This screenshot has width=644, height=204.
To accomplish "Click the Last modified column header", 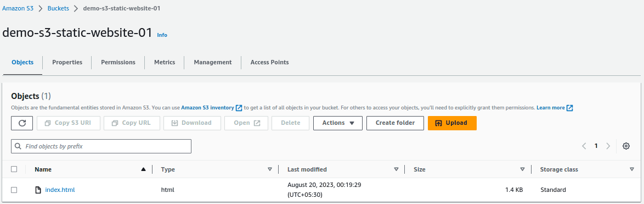I will (307, 169).
